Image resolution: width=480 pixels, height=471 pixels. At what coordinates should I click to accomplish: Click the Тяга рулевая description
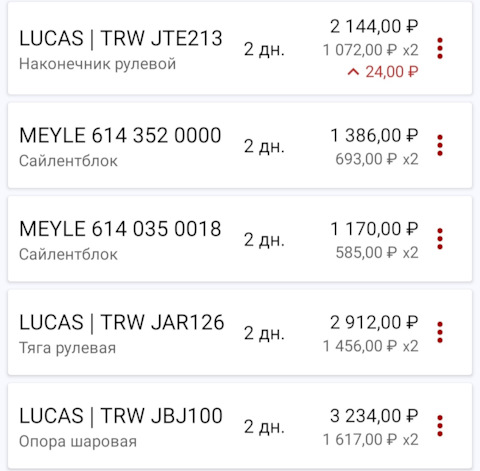[67, 348]
